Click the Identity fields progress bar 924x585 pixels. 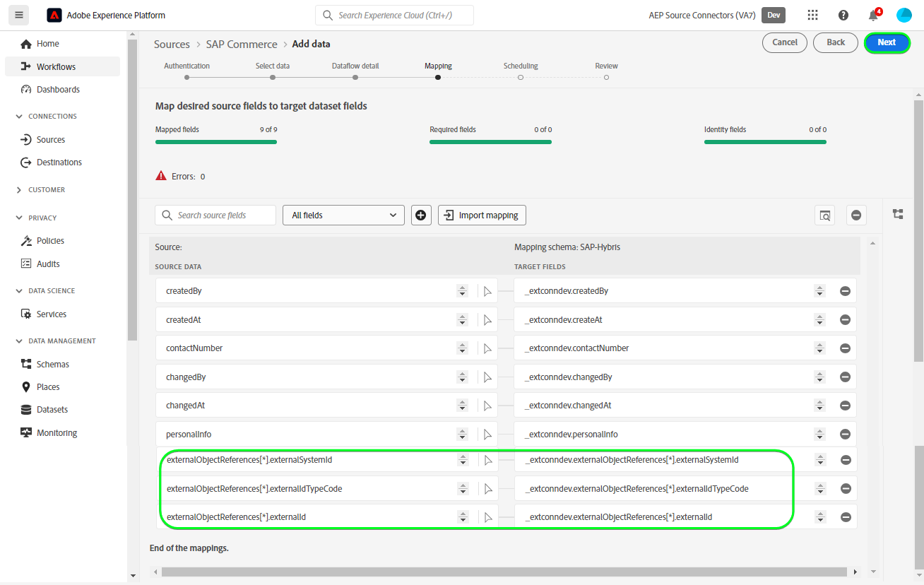tap(765, 142)
